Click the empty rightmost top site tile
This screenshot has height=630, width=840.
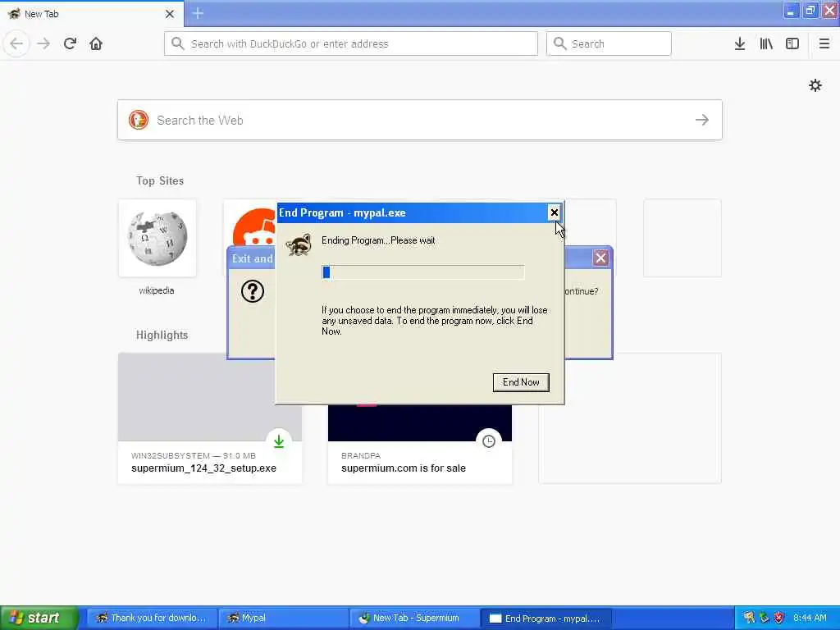[x=682, y=239]
